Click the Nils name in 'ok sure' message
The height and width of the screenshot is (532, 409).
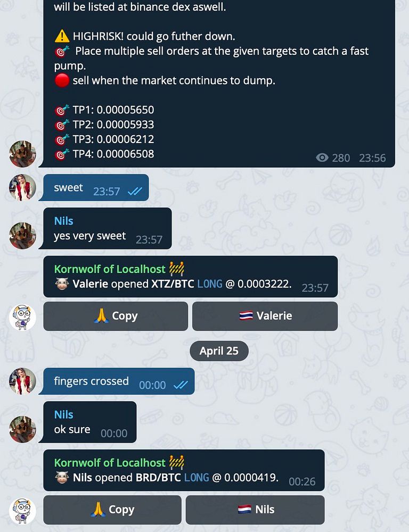(x=63, y=414)
